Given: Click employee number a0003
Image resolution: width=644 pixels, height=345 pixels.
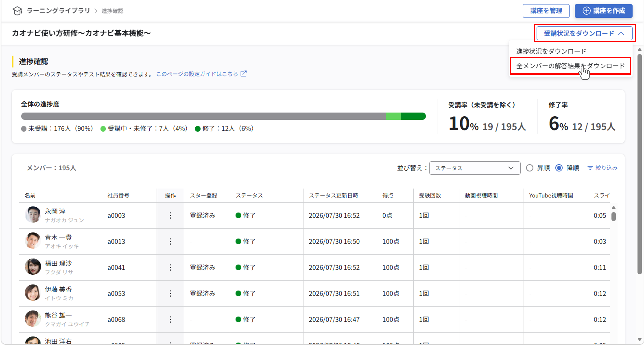Looking at the screenshot, I should point(116,215).
